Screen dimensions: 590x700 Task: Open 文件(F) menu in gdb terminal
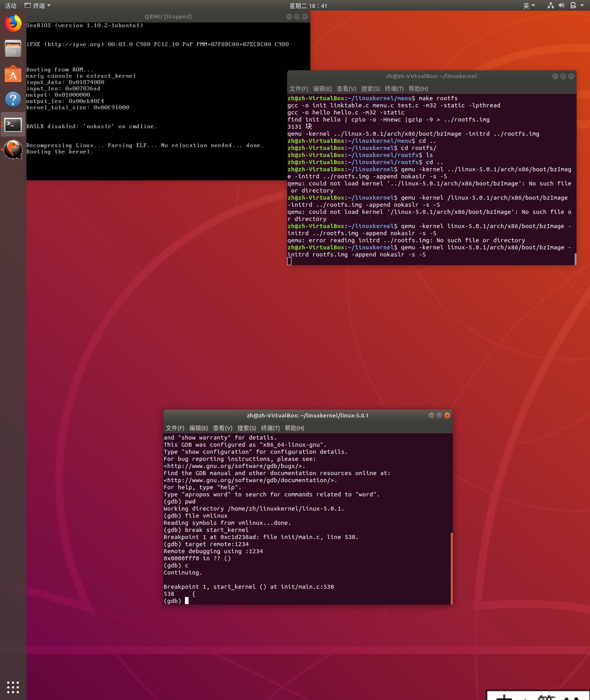click(x=175, y=428)
